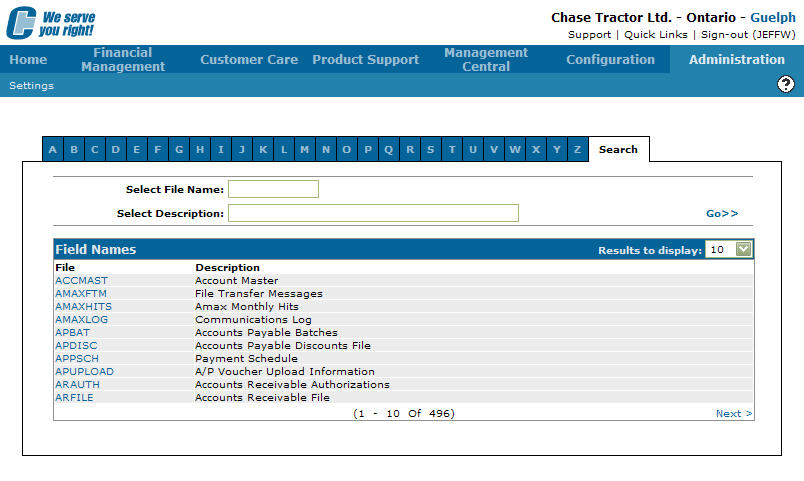Click the Go>> link
Viewport: 804px width, 481px height.
click(721, 213)
